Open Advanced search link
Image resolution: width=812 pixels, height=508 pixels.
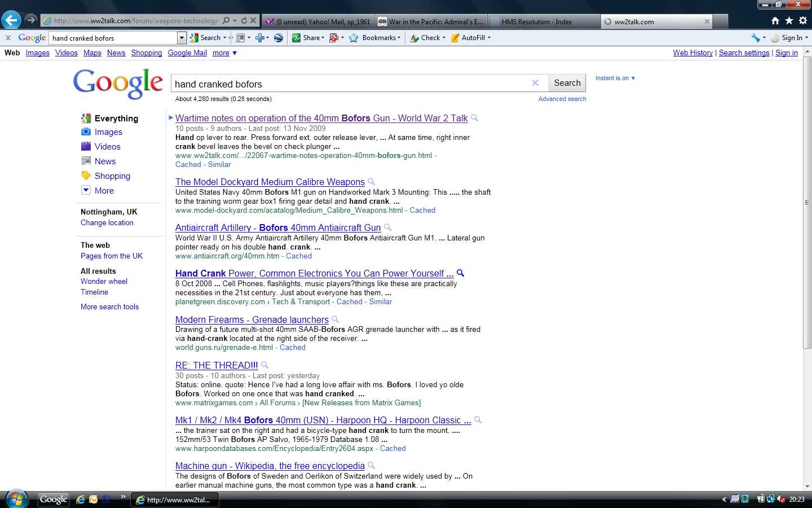point(562,99)
